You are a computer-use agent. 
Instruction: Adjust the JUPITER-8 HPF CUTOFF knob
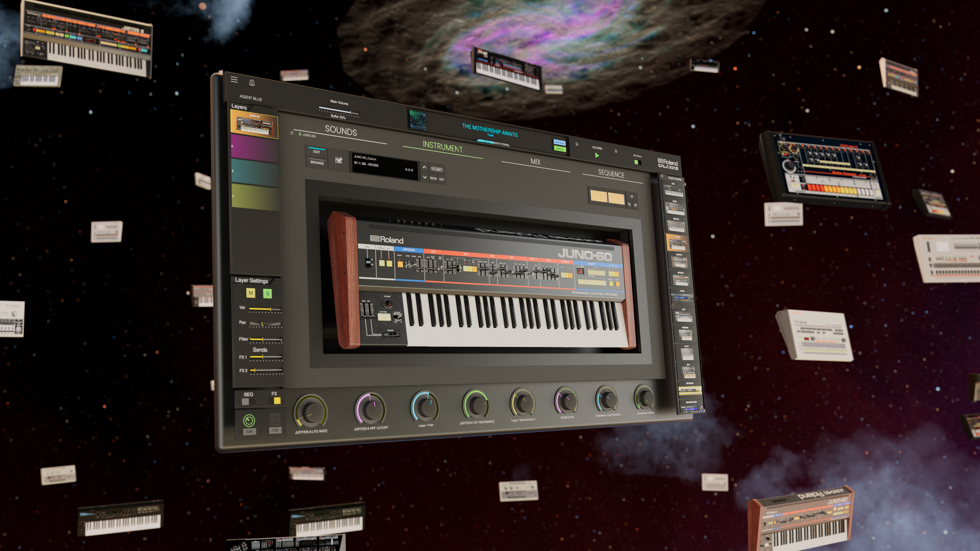370,408
